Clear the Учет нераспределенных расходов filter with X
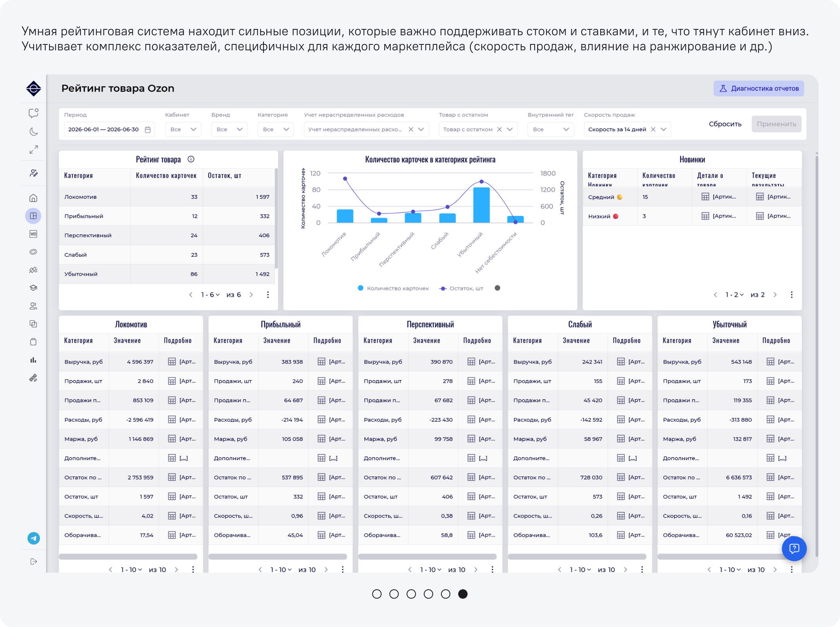This screenshot has width=840, height=627. [x=411, y=129]
